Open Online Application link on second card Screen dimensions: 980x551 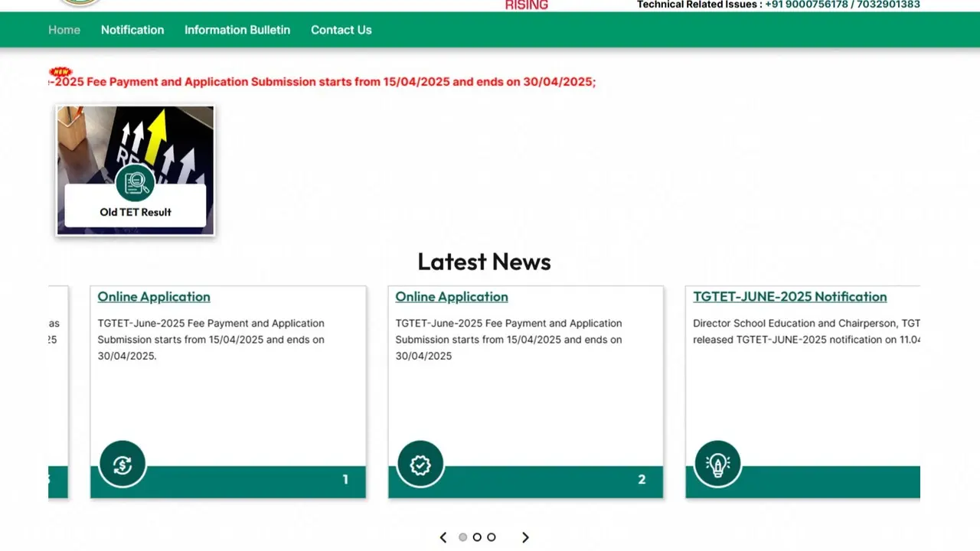tap(451, 297)
